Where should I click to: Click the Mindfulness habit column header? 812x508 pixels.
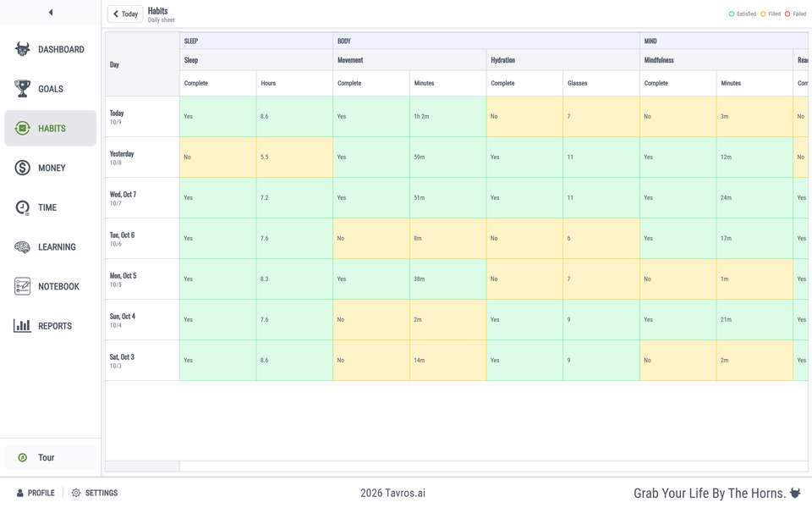[716, 60]
